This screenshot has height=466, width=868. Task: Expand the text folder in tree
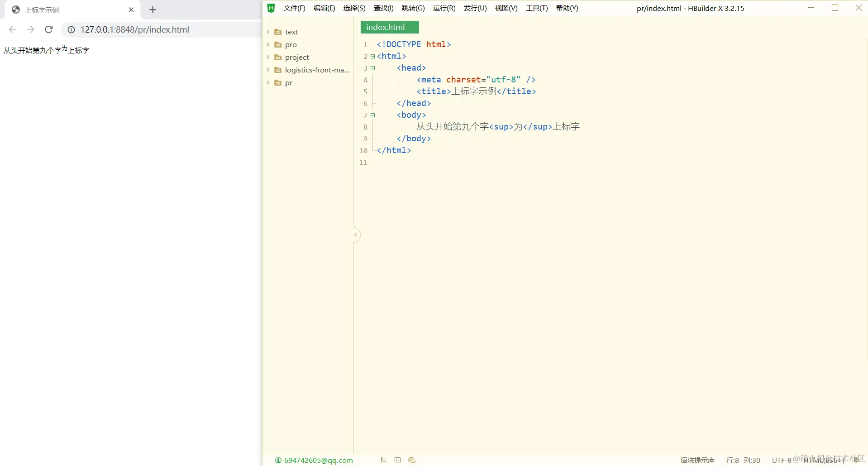pos(268,32)
